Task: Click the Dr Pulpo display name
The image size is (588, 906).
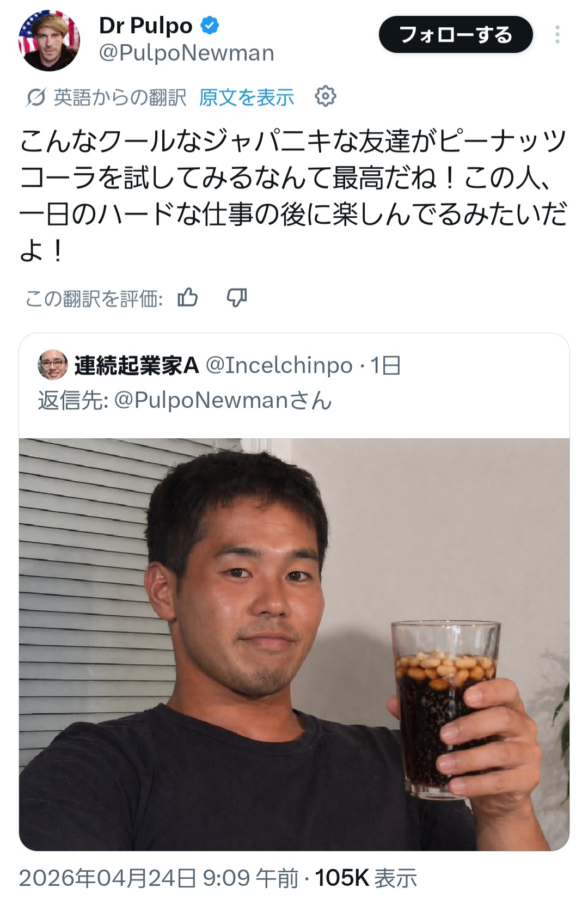Action: pyautogui.click(x=146, y=26)
